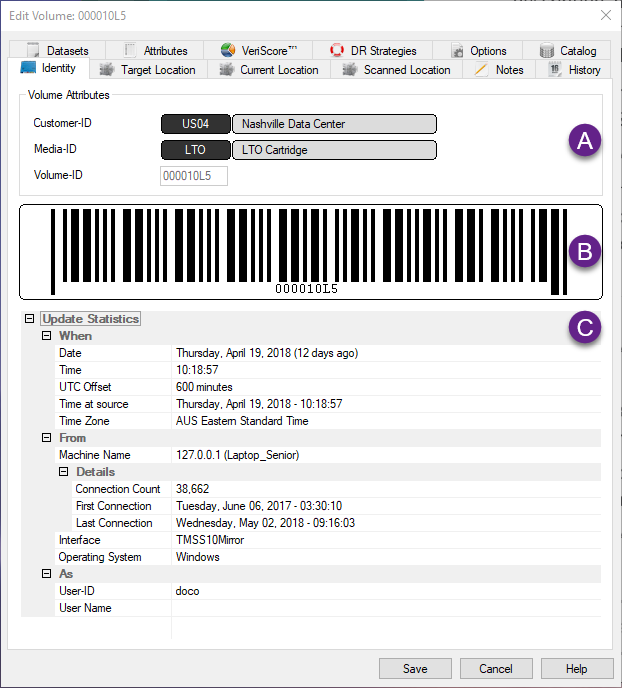Collapse the From group
This screenshot has width=622, height=688.
[46, 437]
